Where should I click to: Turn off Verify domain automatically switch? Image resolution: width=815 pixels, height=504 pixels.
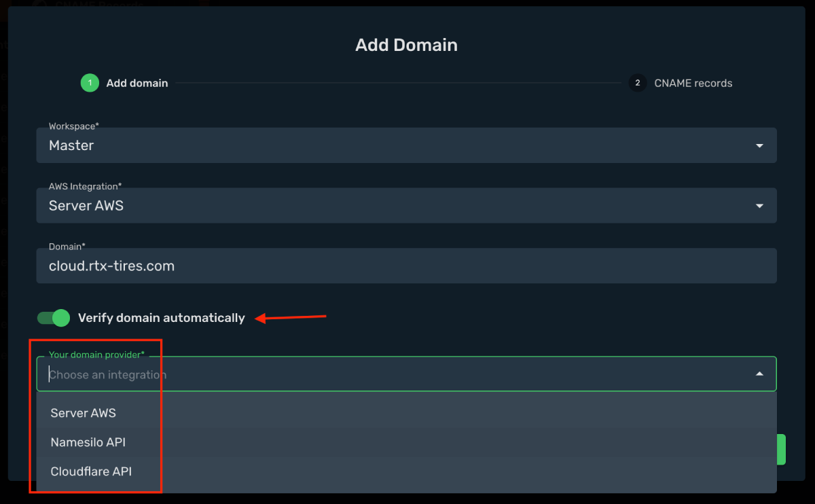(x=54, y=318)
